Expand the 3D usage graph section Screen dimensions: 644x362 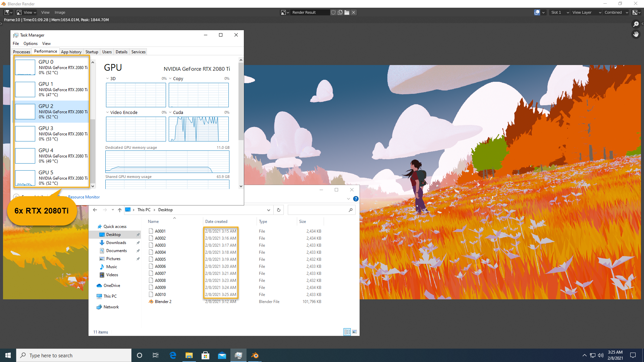(x=107, y=79)
